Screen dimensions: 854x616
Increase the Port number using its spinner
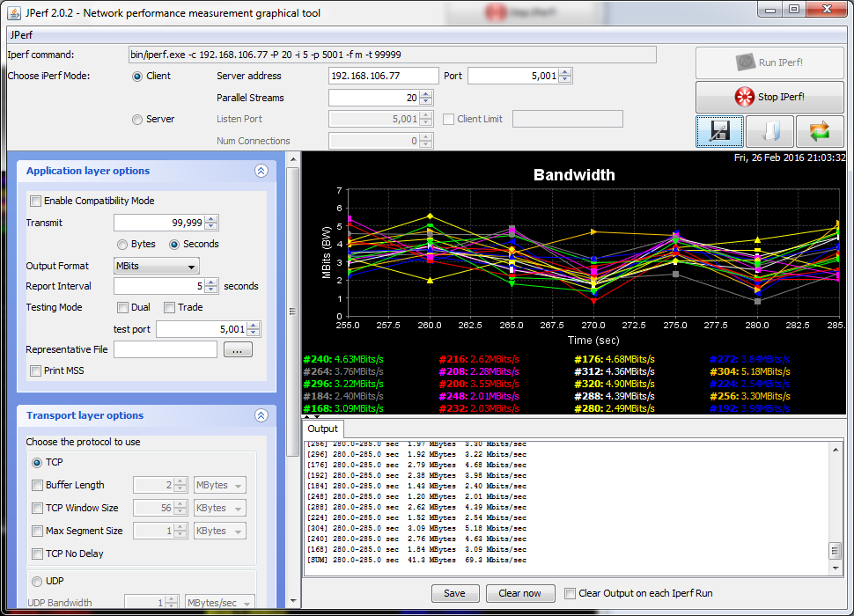[x=566, y=72]
